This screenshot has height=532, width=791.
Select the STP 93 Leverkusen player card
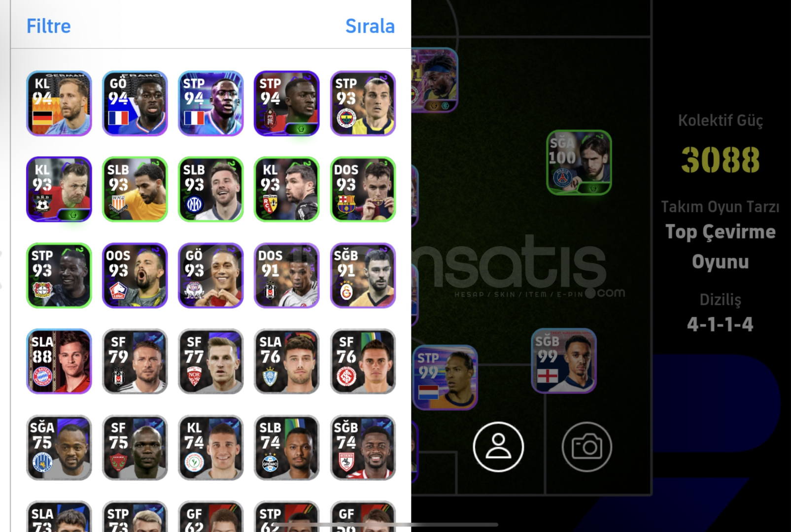(59, 275)
